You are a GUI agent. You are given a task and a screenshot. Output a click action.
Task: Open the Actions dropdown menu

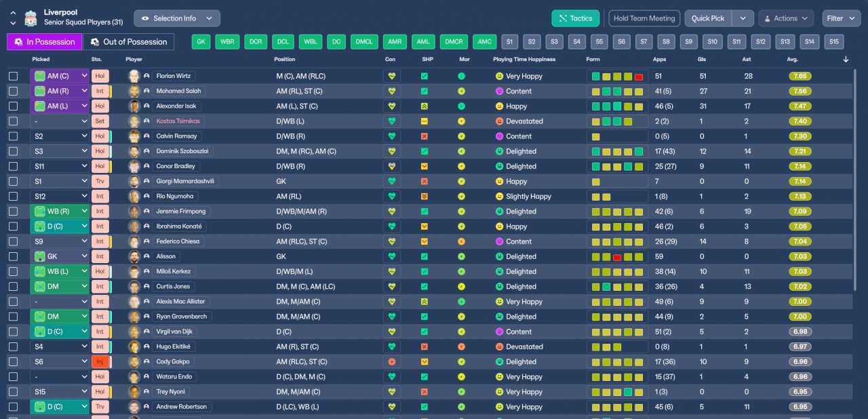pos(786,18)
